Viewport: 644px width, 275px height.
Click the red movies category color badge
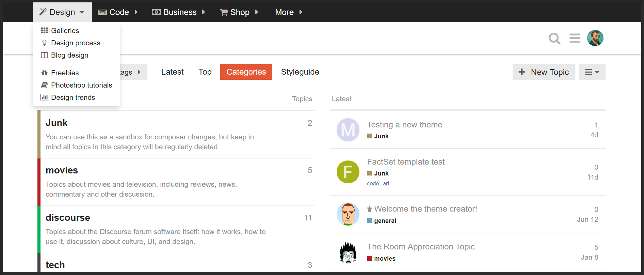[x=369, y=258]
